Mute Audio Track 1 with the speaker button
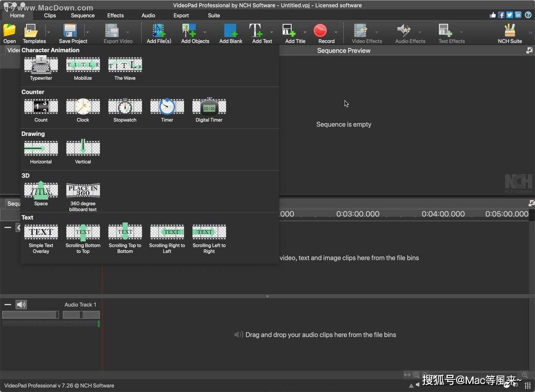 pos(21,304)
